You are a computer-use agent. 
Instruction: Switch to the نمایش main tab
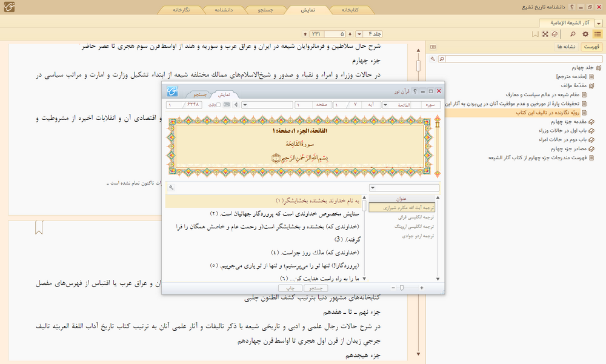[308, 10]
